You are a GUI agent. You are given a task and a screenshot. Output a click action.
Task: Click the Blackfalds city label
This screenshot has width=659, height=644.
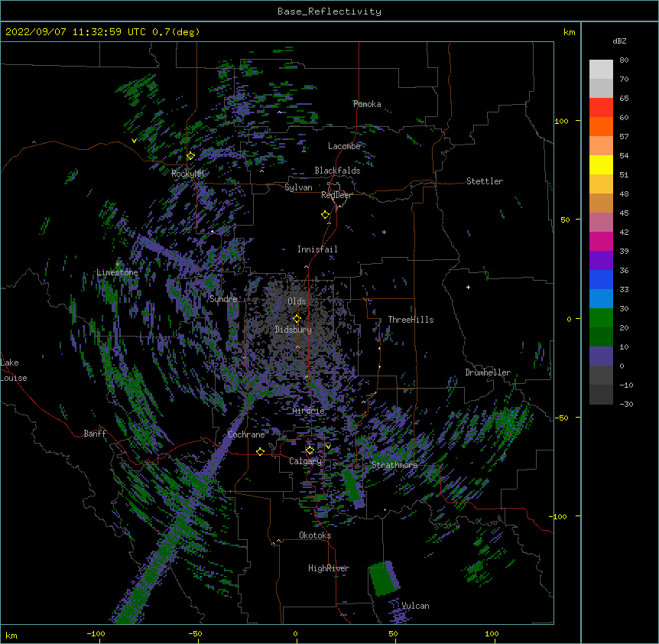click(x=337, y=171)
